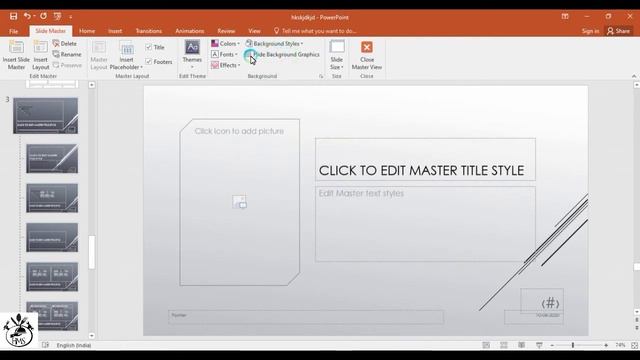640x360 pixels.
Task: Click the spell check status icon
Action: [x=45, y=345]
